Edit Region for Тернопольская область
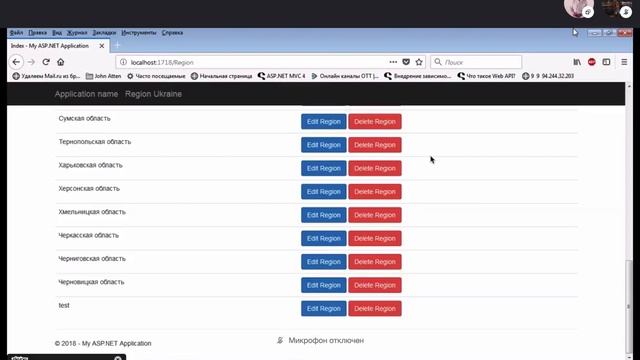Image resolution: width=640 pixels, height=360 pixels. point(324,145)
